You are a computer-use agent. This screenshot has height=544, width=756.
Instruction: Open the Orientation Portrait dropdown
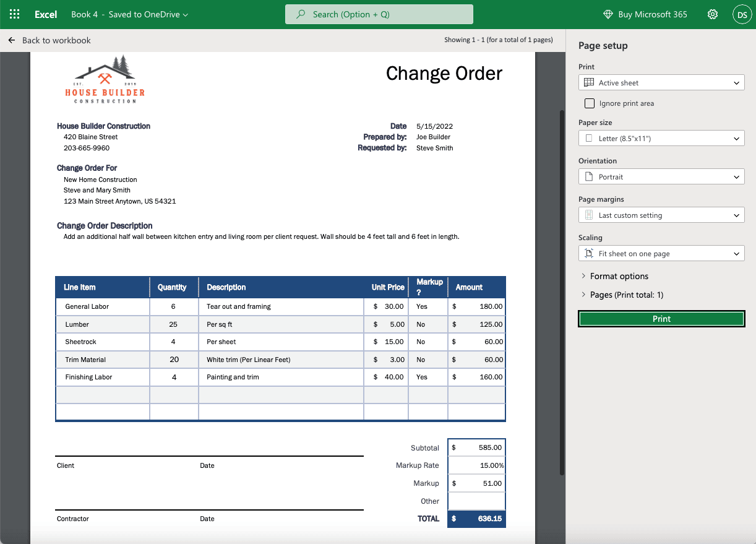[661, 177]
